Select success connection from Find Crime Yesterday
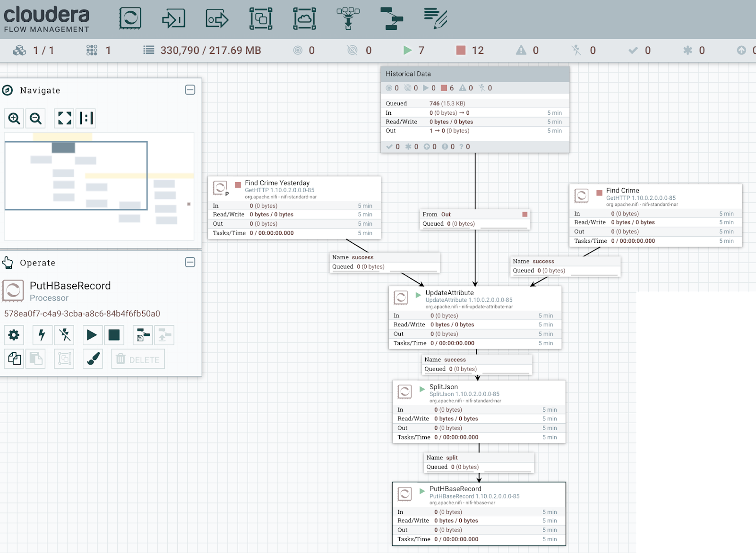Screen dimensions: 756x553 point(385,262)
